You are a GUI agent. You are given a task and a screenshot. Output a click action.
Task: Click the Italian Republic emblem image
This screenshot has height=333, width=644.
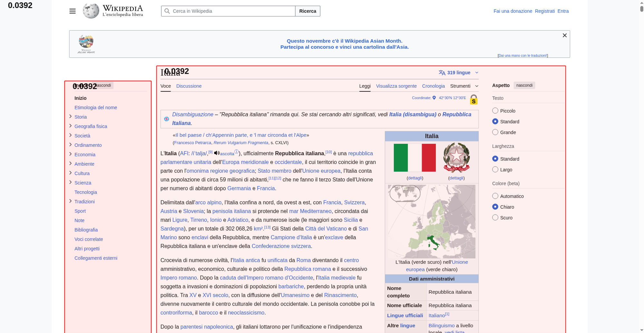point(456,158)
